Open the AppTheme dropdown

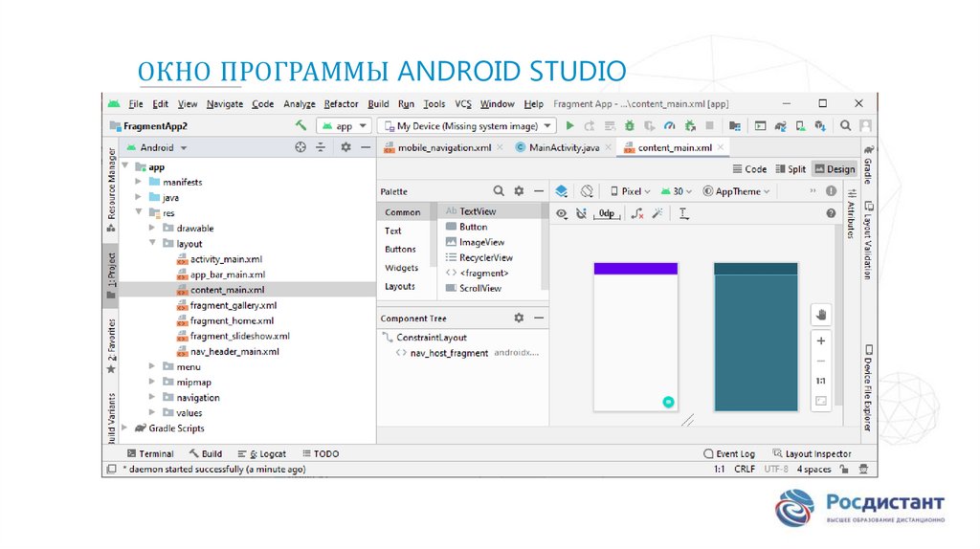click(737, 191)
